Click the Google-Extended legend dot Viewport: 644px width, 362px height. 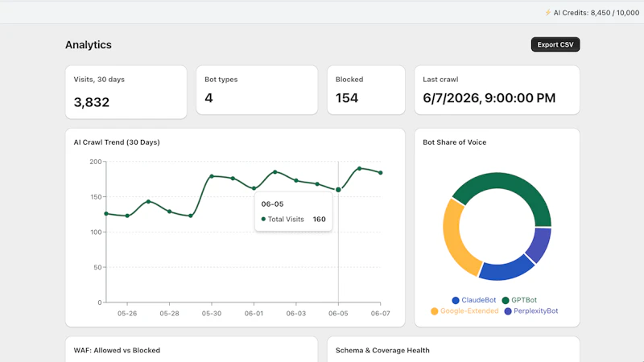pyautogui.click(x=434, y=311)
